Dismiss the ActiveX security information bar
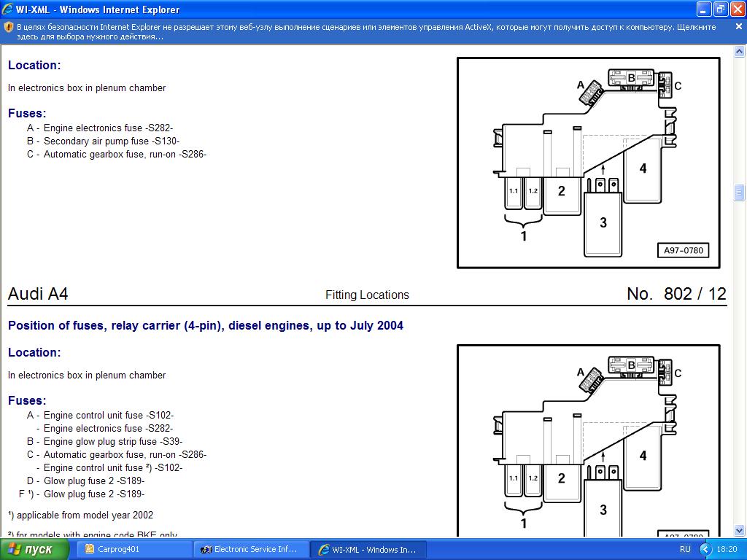747x560 pixels. click(x=739, y=27)
